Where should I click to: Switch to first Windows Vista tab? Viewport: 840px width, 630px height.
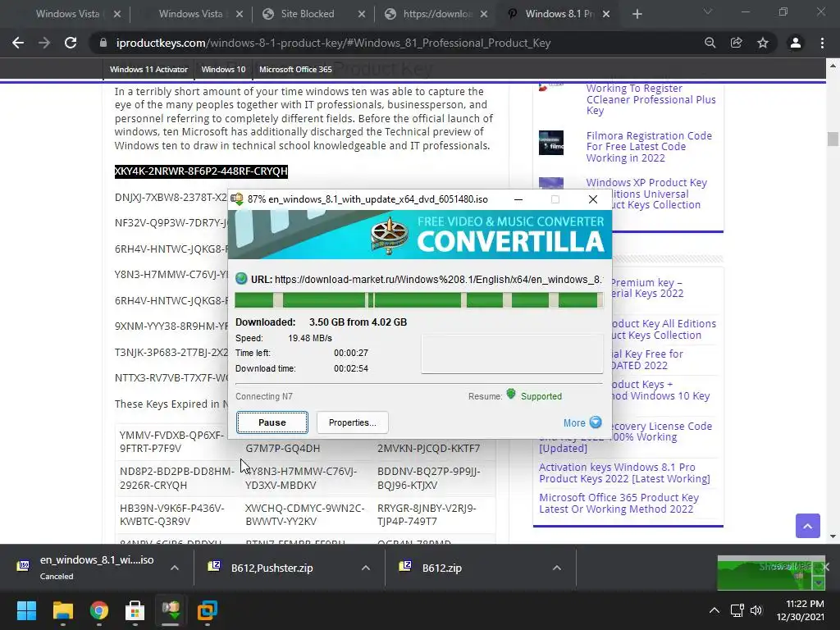67,14
